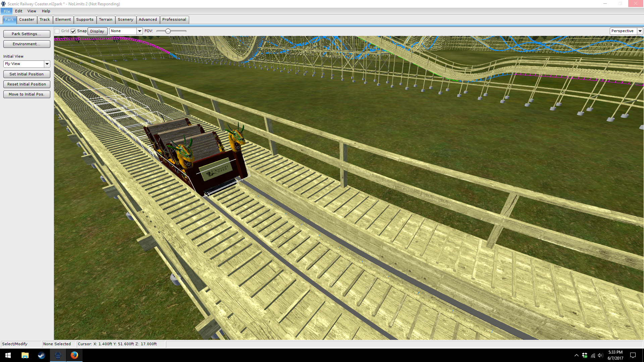This screenshot has height=362, width=644.
Task: Click the Steam taskbar icon
Action: (41, 355)
